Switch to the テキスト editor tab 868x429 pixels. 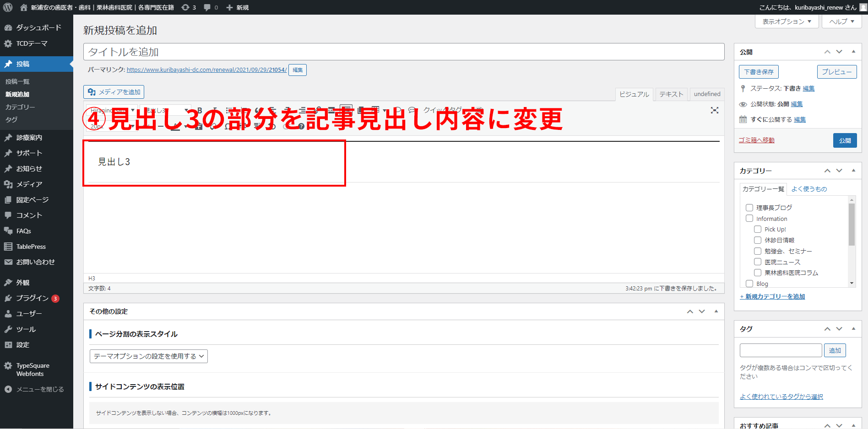point(671,94)
